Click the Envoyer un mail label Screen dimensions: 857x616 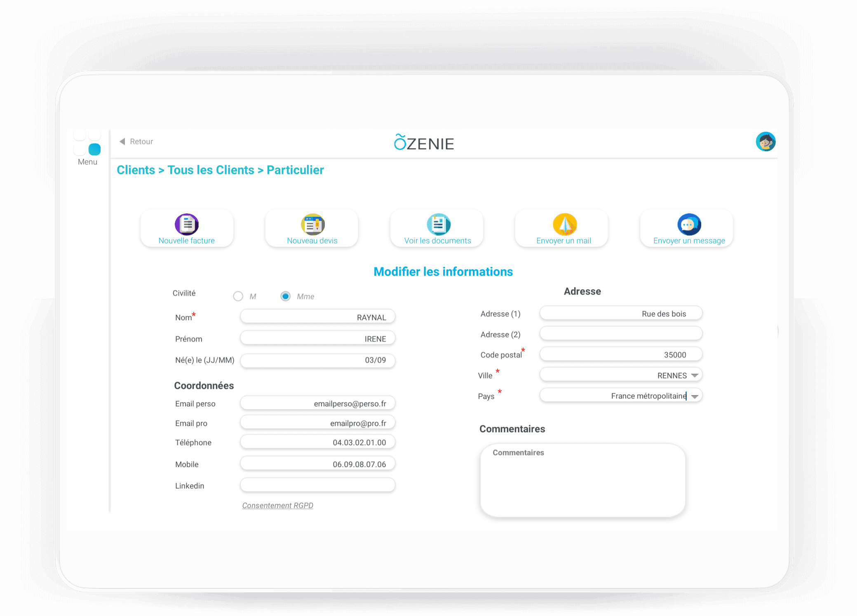click(x=564, y=241)
